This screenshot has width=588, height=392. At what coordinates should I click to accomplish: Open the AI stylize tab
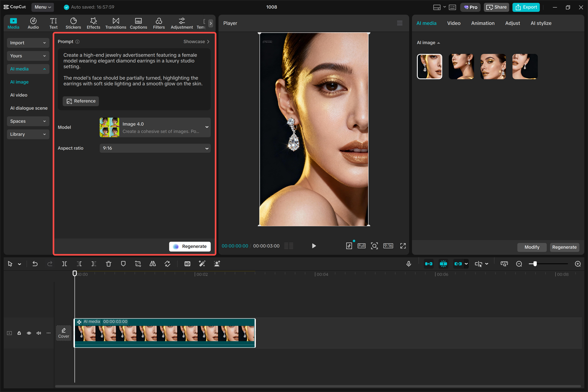click(541, 23)
